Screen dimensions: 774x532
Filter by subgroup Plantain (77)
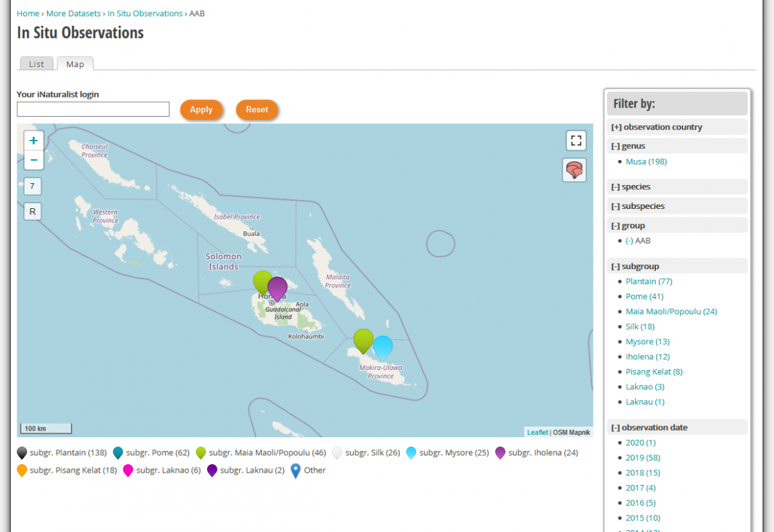tap(649, 281)
